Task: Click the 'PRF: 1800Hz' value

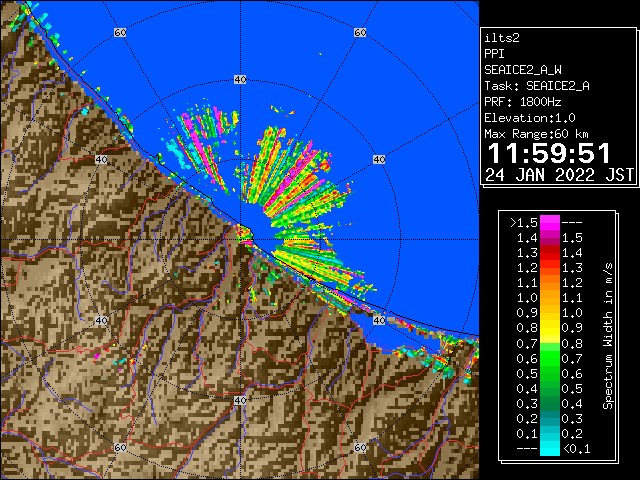Action: point(523,102)
